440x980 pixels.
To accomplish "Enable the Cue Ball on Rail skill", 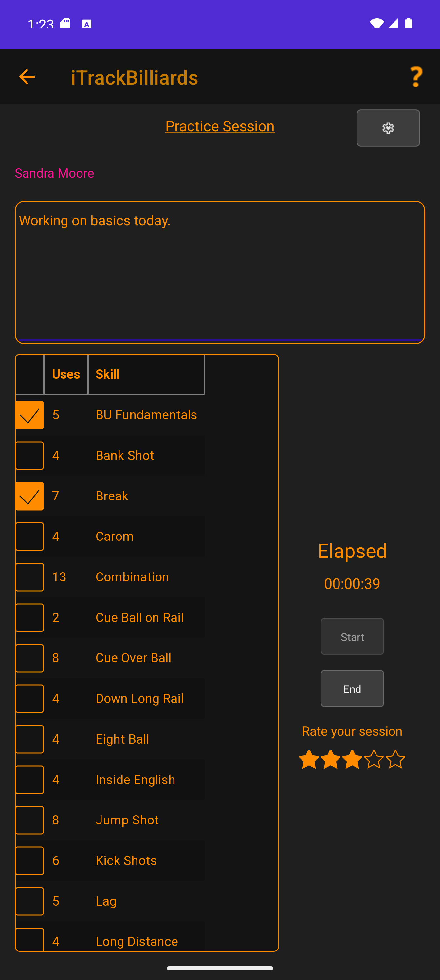I will pos(29,617).
